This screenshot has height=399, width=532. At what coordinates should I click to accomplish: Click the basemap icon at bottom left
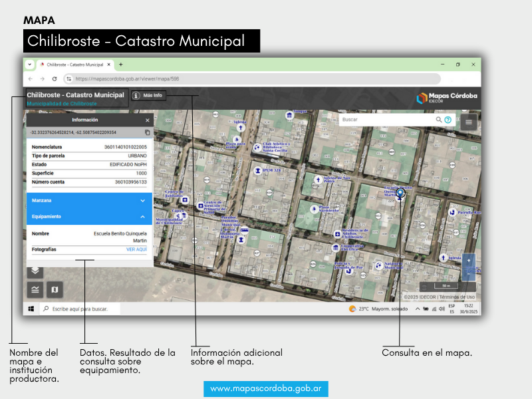pos(55,289)
